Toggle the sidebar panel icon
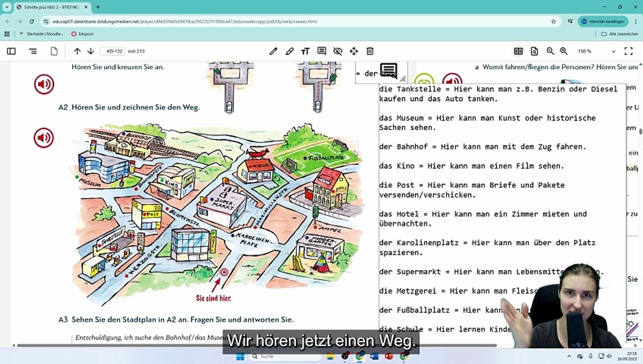This screenshot has height=364, width=643. pyautogui.click(x=11, y=51)
